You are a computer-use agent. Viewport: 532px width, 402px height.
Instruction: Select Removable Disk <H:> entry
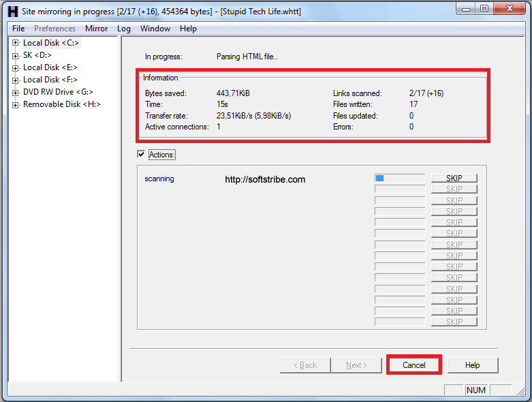[x=62, y=104]
